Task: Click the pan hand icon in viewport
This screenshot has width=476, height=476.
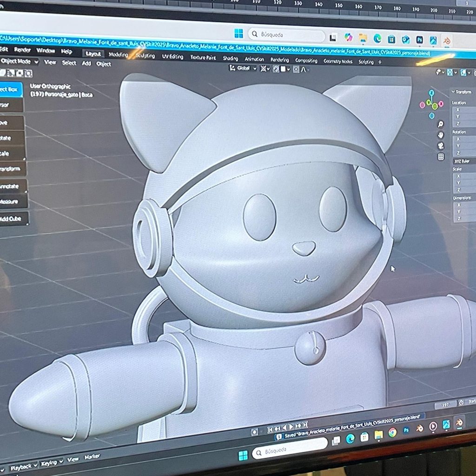Action: [x=441, y=135]
